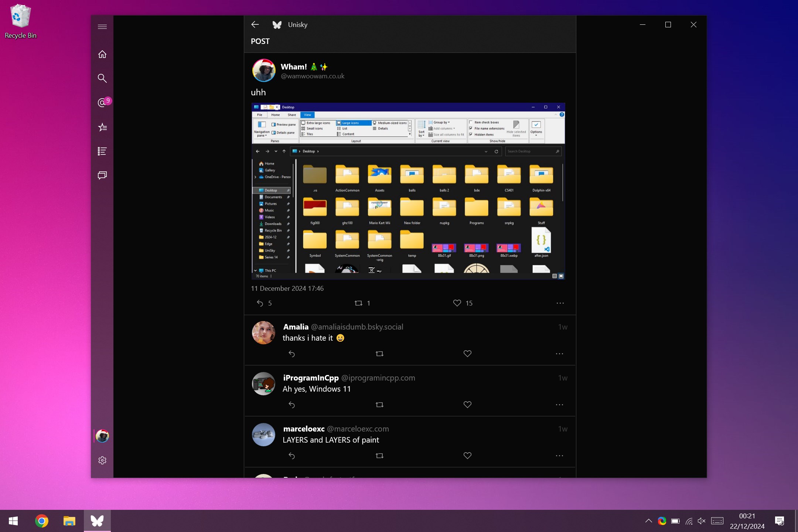The image size is (798, 532).
Task: Like iProgramInCpp's reply
Action: 467,405
